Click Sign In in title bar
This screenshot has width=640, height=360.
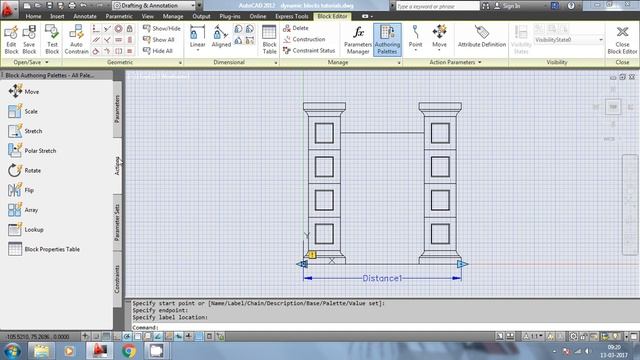click(x=507, y=6)
